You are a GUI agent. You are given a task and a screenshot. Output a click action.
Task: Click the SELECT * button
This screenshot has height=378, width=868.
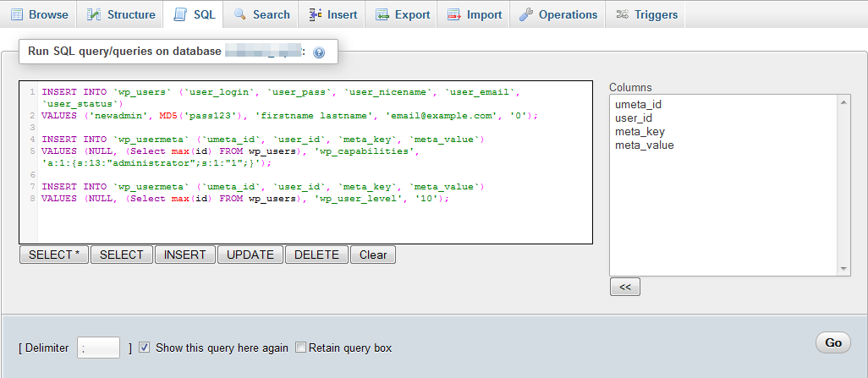point(54,255)
